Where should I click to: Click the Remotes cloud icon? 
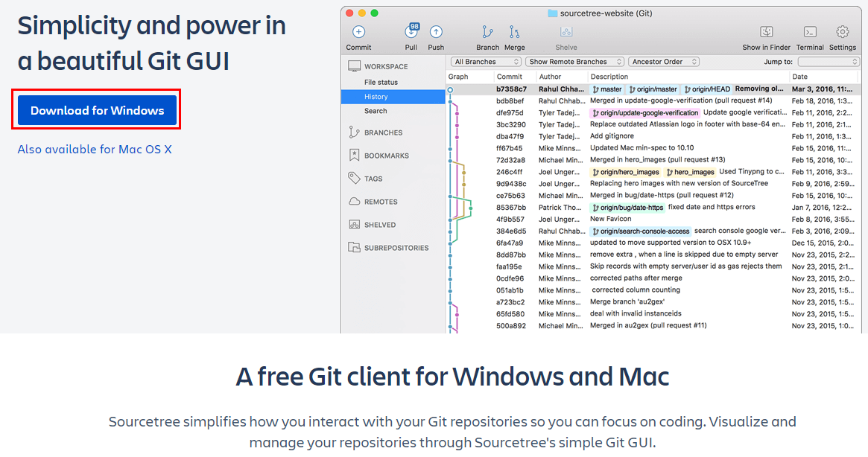(355, 202)
